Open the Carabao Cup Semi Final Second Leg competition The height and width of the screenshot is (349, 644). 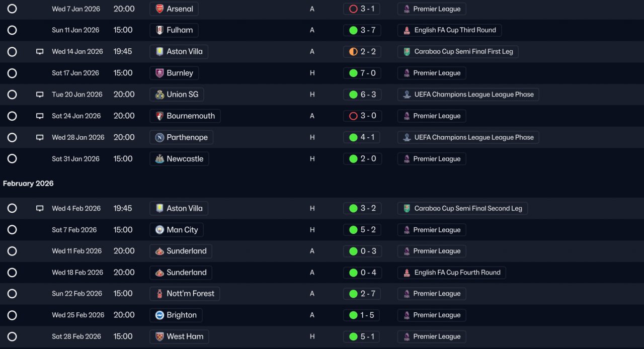coord(462,208)
